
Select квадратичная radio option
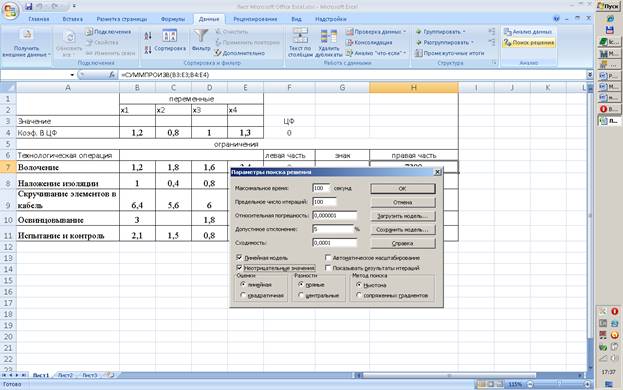click(243, 295)
